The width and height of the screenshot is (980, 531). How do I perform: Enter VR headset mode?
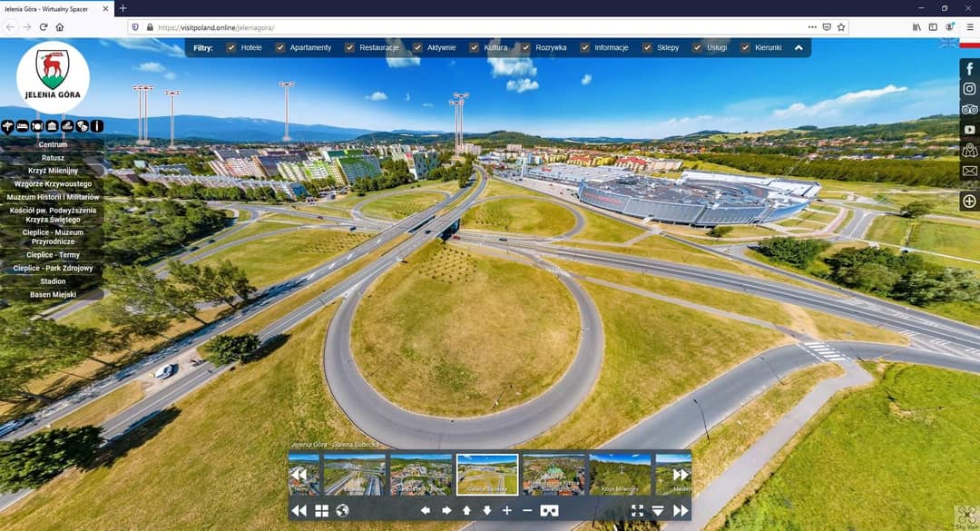tap(549, 511)
